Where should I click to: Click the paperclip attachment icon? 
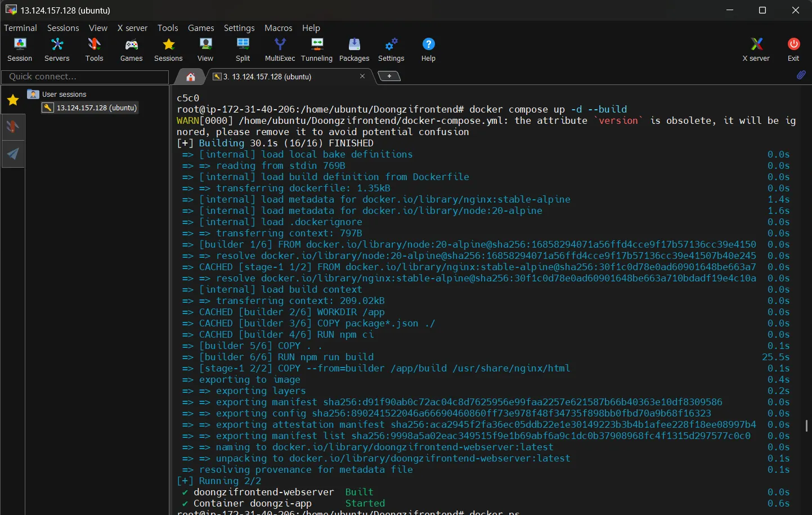click(801, 75)
